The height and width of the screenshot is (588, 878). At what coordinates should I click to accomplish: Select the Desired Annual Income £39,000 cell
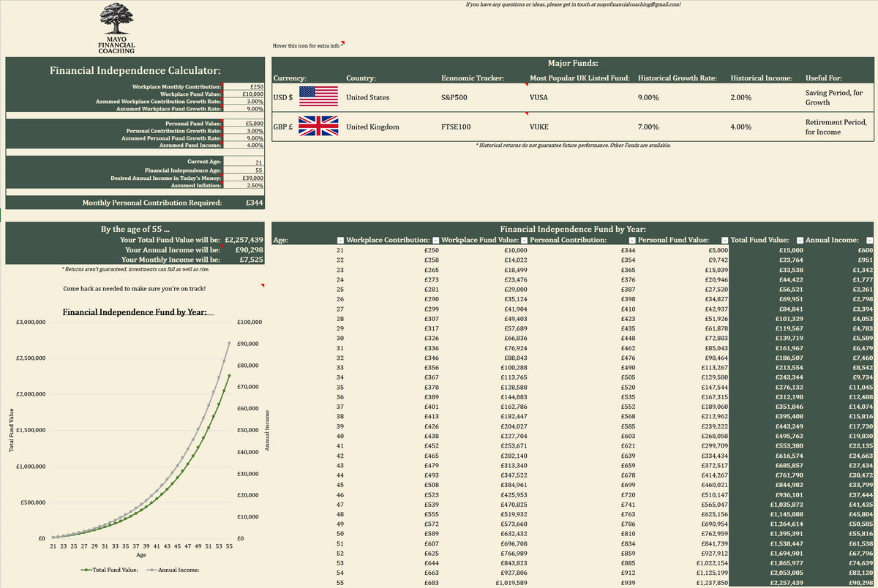click(x=244, y=178)
